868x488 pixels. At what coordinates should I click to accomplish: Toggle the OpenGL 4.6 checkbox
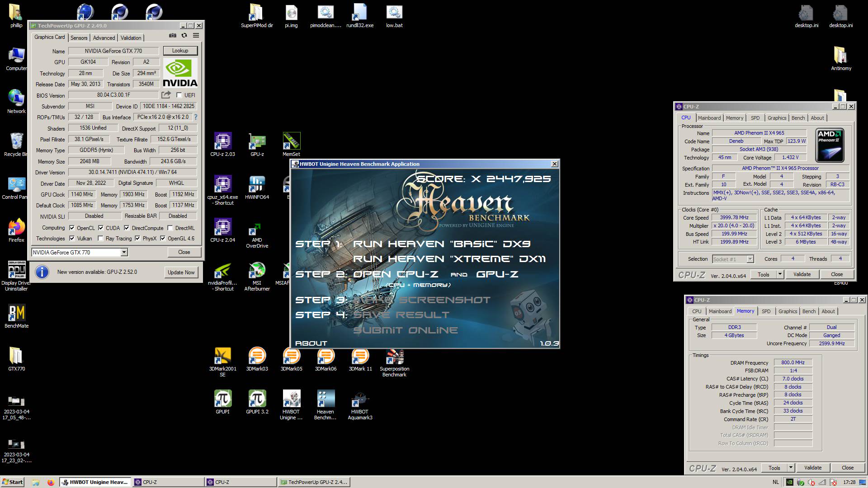point(163,238)
